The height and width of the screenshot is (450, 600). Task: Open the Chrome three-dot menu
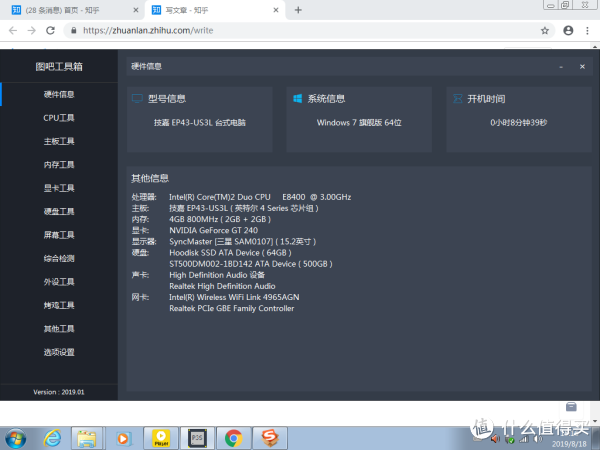click(587, 31)
